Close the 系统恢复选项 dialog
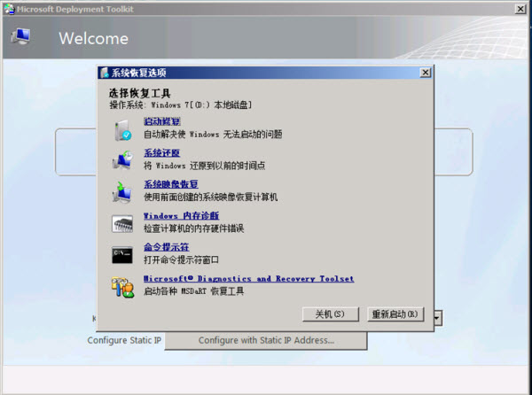532x395 pixels. point(425,73)
